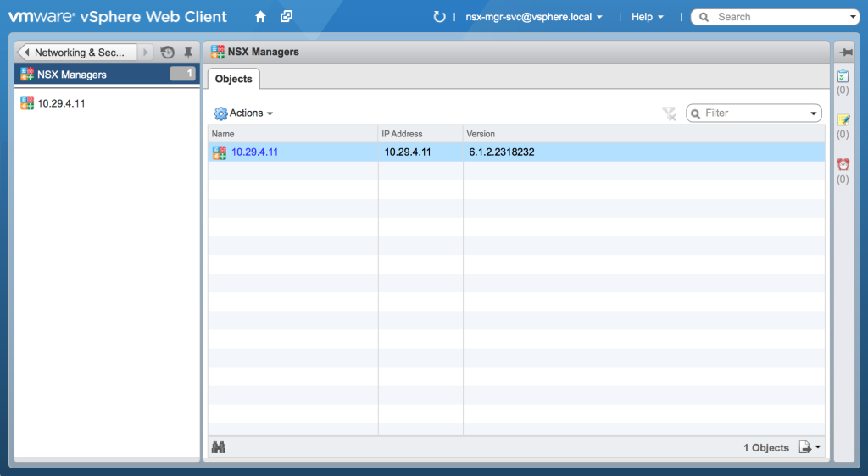Click the binoculars find icon

point(219,447)
